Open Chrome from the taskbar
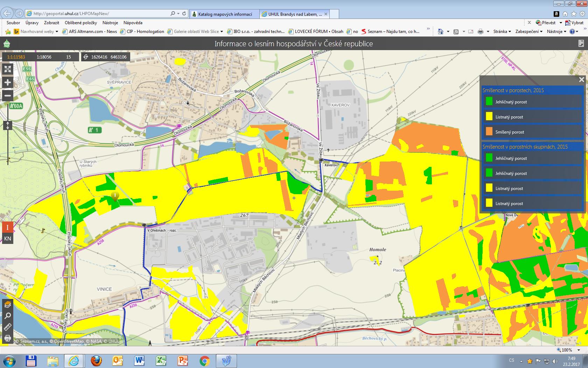This screenshot has height=368, width=588. tap(205, 361)
